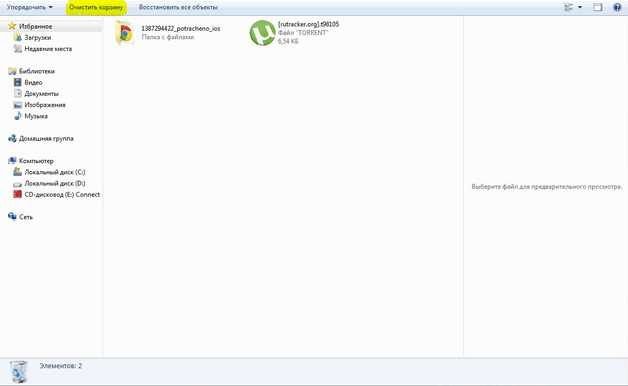Click Восстановить все объекты button

pos(178,7)
